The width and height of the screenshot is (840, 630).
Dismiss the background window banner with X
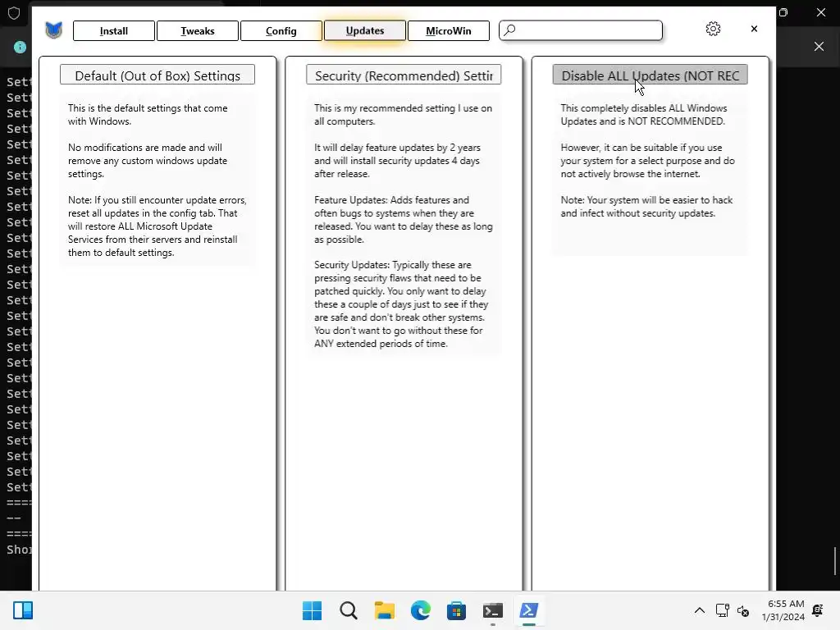[x=819, y=47]
